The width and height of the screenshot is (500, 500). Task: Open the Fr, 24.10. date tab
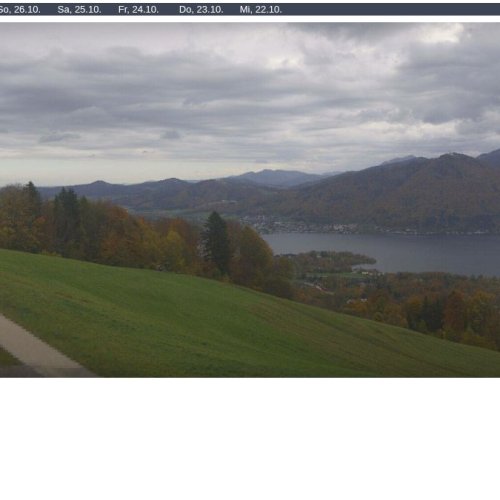point(138,10)
